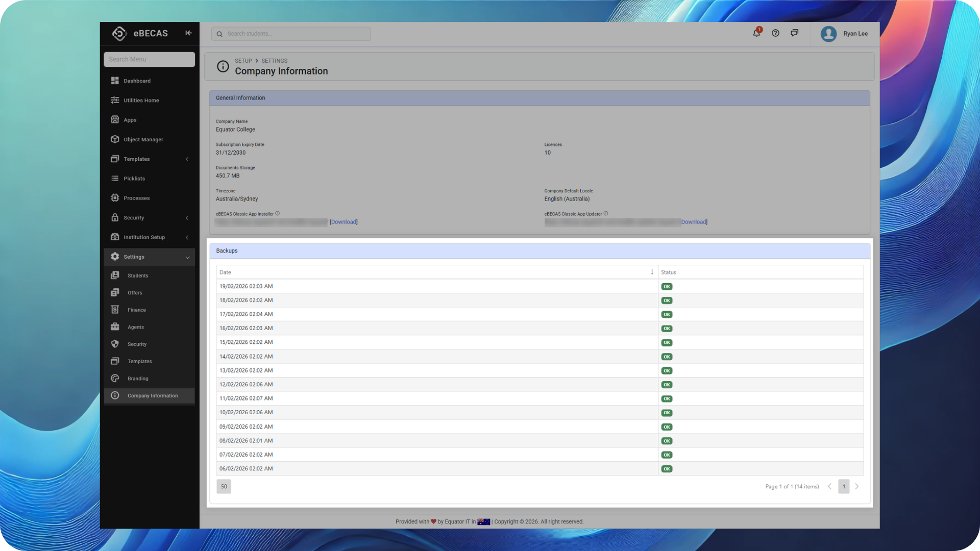Click the help question mark icon
The image size is (980, 551).
point(775,33)
